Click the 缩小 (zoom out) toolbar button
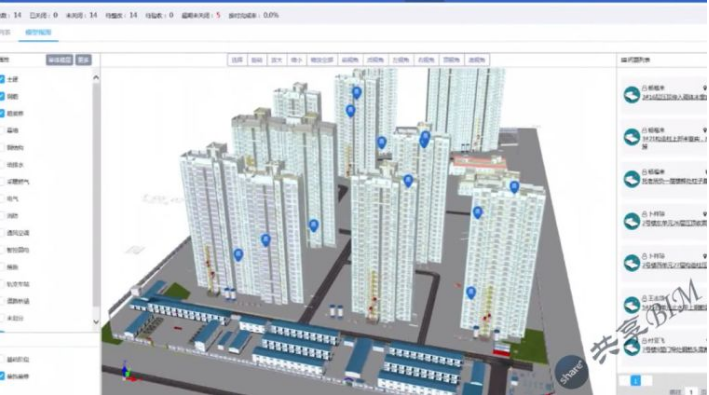 (296, 60)
